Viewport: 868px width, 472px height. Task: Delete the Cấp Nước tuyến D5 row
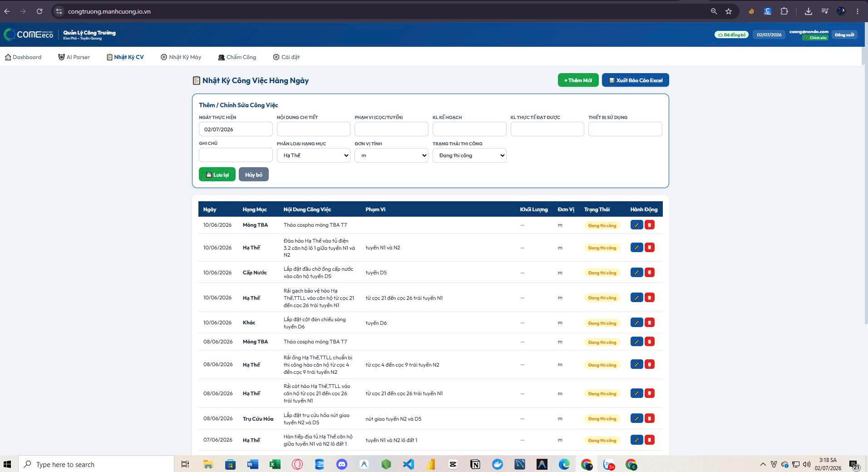coord(650,273)
